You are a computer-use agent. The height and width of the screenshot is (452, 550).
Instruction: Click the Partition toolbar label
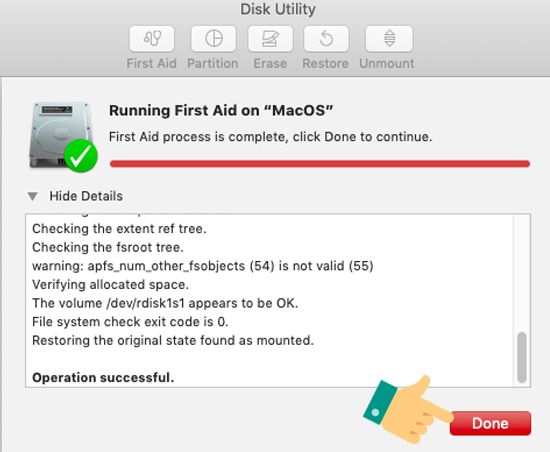[213, 63]
